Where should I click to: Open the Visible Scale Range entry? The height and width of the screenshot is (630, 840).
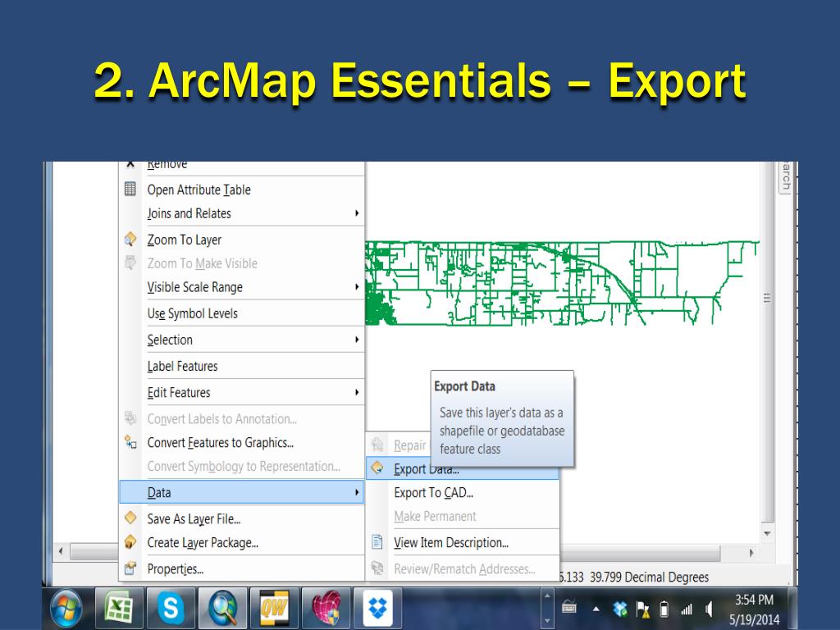pyautogui.click(x=242, y=286)
